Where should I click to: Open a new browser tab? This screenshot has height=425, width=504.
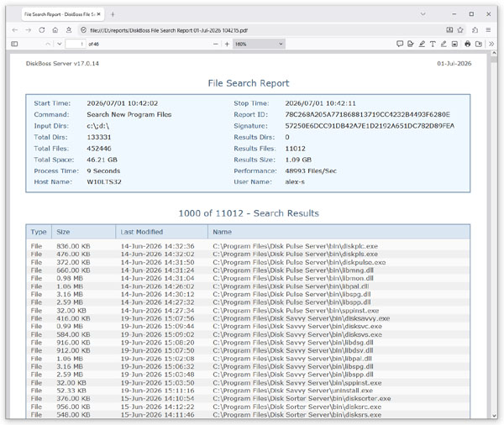(113, 14)
